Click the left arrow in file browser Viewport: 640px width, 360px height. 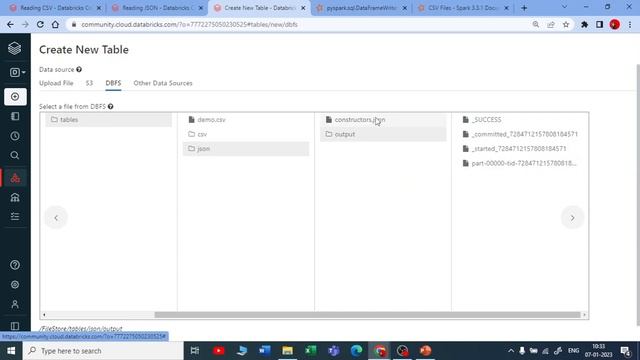56,218
